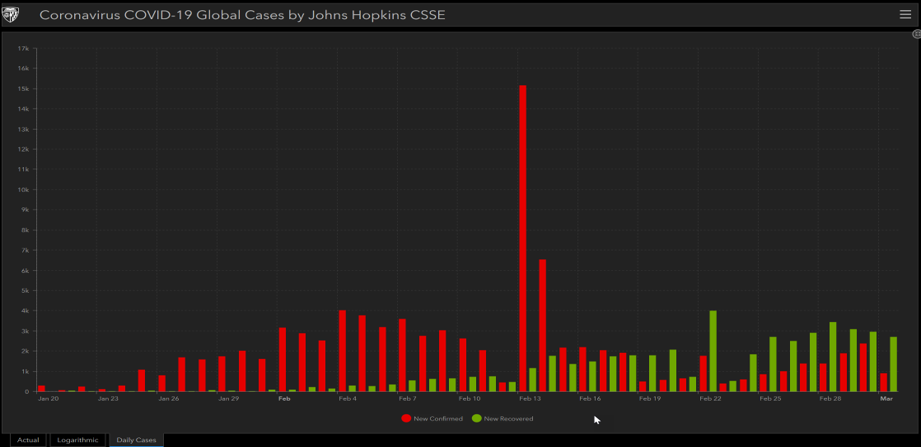
Task: Click the tall green bar at Feb 22
Action: pos(713,351)
